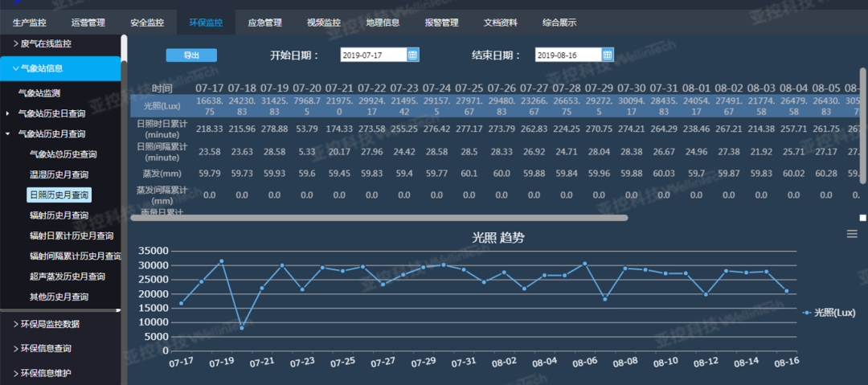
Task: Click the 日照时日累计 218.33 cell
Action: 209,128
